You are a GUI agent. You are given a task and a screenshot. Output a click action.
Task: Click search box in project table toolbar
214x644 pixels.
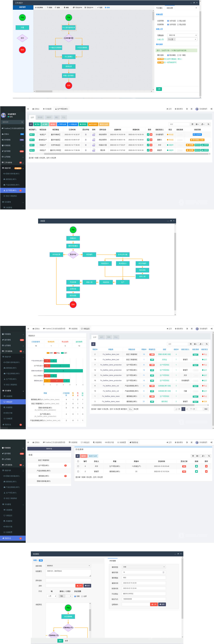pyautogui.click(x=179, y=124)
